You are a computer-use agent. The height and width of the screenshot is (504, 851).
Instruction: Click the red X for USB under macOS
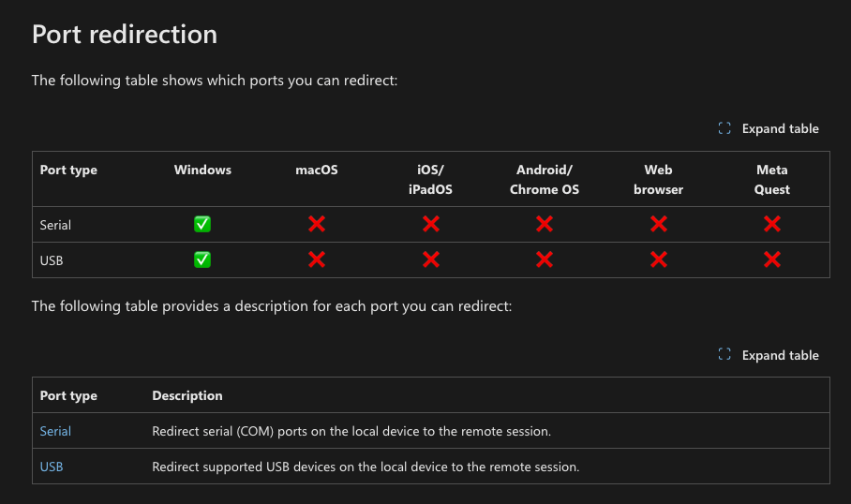point(317,259)
